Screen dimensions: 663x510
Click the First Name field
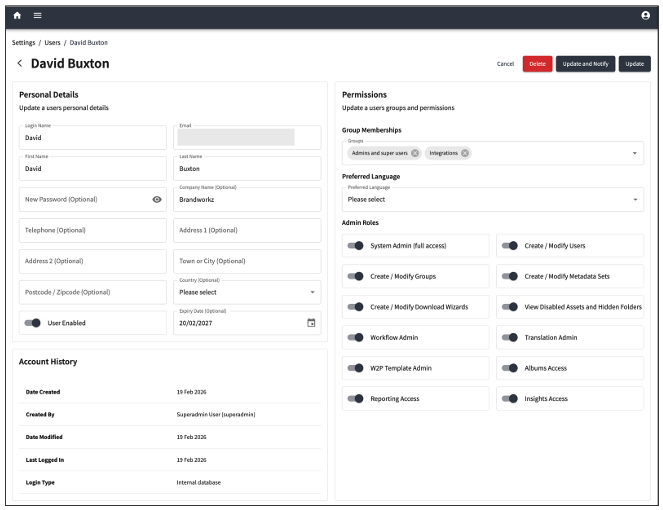(x=93, y=168)
